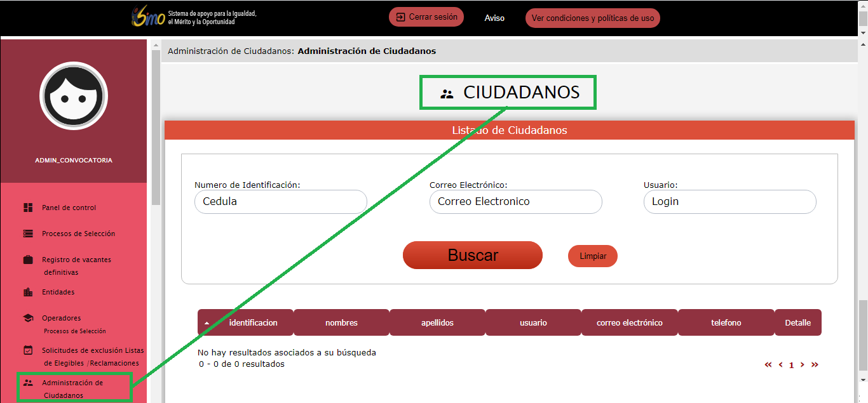The width and height of the screenshot is (868, 403).
Task: Click the Procesos de Selección list icon
Action: click(28, 234)
